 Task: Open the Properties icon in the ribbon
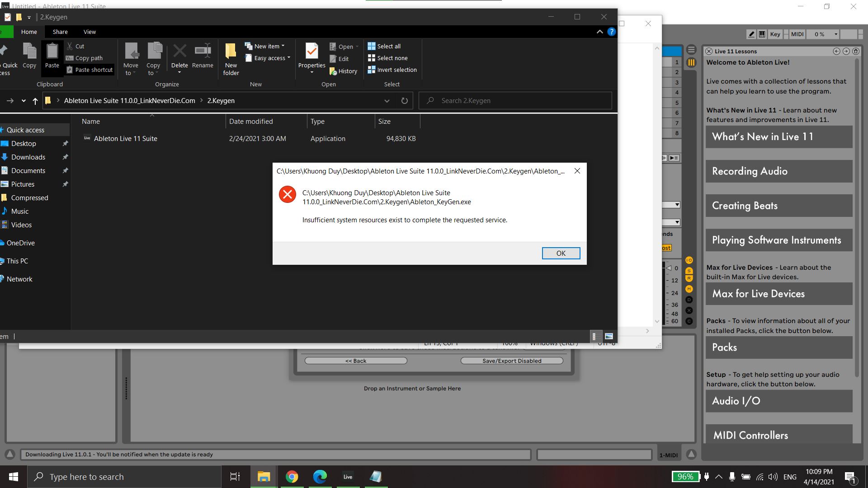coord(311,52)
